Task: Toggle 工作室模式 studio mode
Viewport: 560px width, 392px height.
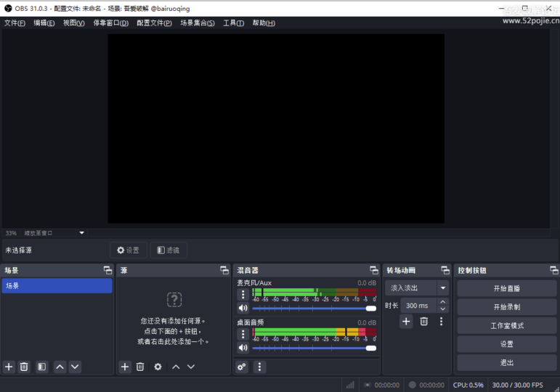Action: [x=506, y=325]
